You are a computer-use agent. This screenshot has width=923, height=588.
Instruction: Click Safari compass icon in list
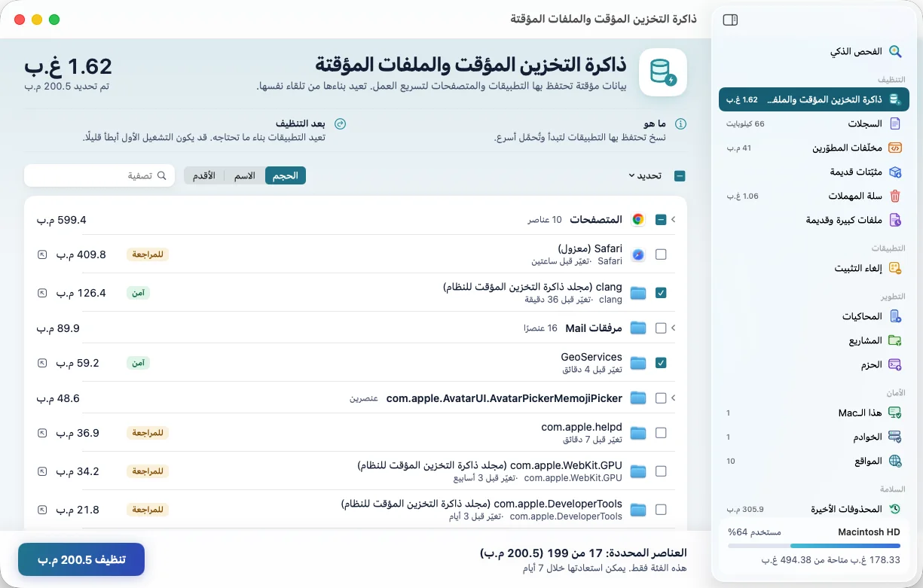638,254
